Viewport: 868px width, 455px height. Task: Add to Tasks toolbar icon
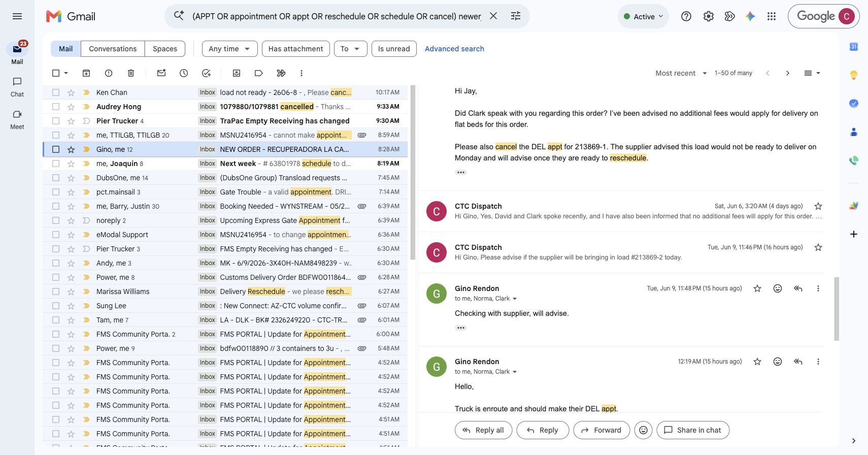point(206,73)
